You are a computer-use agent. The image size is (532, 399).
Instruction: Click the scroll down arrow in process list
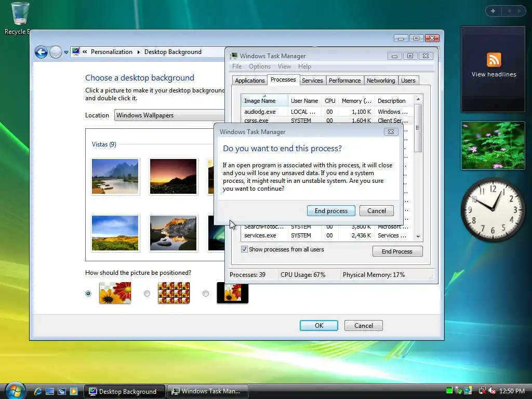point(418,236)
